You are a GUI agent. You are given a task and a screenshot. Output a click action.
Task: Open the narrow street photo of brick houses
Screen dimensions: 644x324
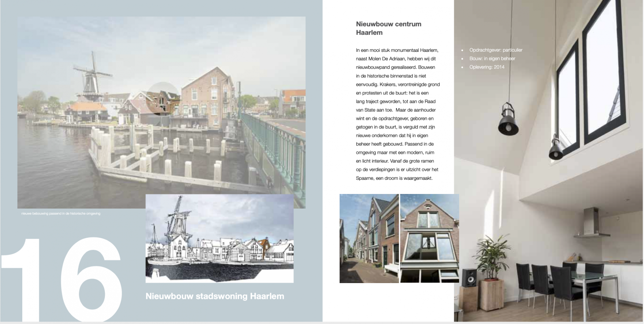click(369, 239)
